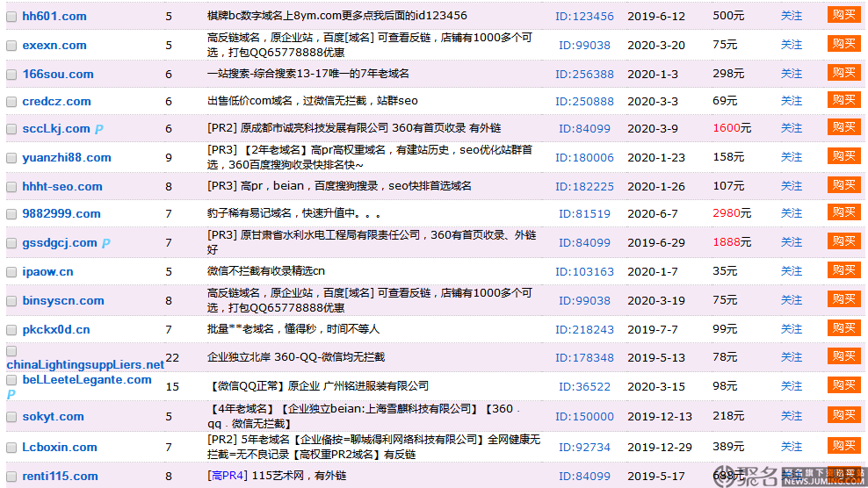Check the box next to 166sou.com
This screenshot has height=488, width=868.
[x=11, y=74]
